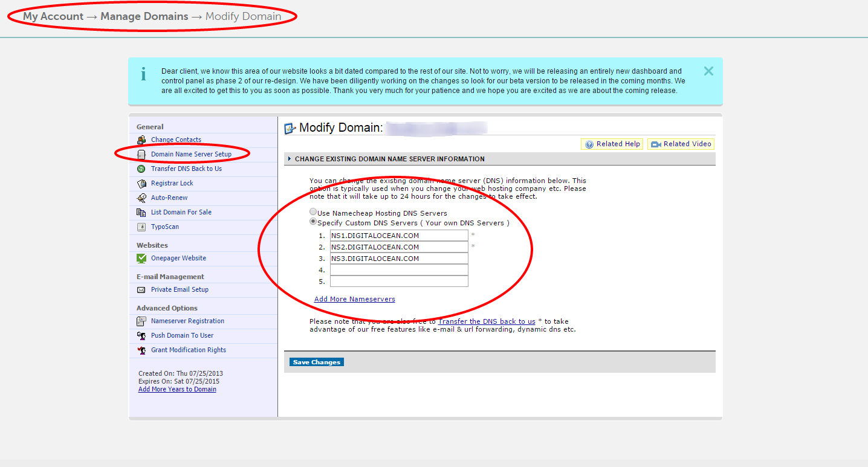The image size is (868, 467).
Task: Click Add More Years to Domain link
Action: pos(177,389)
